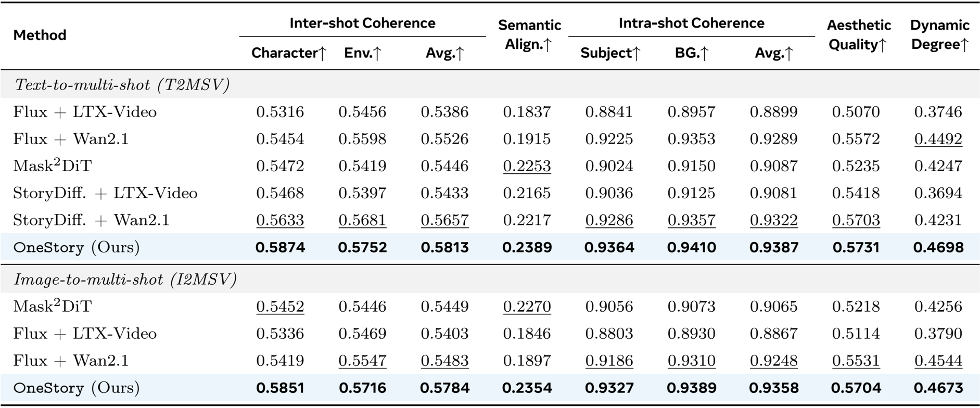Click the Dynamic Degree column header
The image size is (980, 408).
[x=939, y=34]
